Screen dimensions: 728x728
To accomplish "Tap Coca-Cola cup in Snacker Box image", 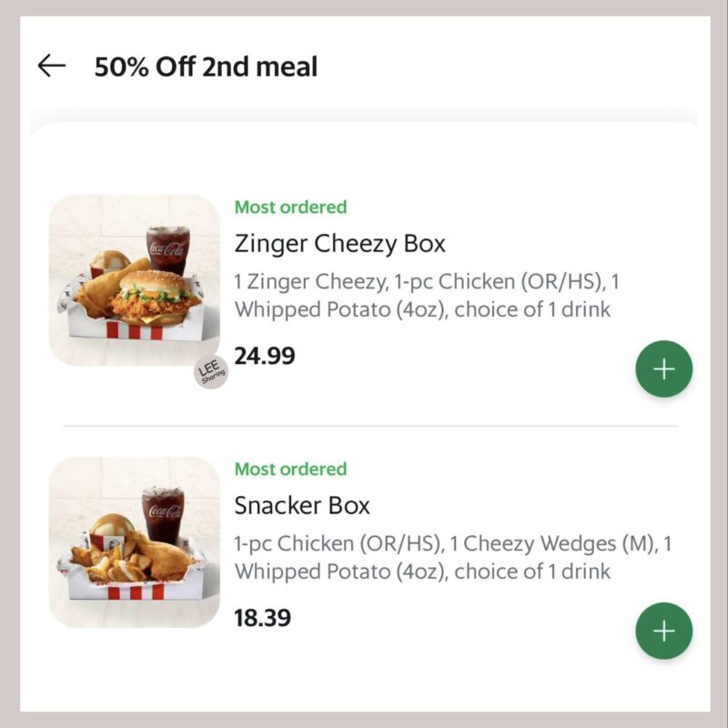I will pos(163,514).
